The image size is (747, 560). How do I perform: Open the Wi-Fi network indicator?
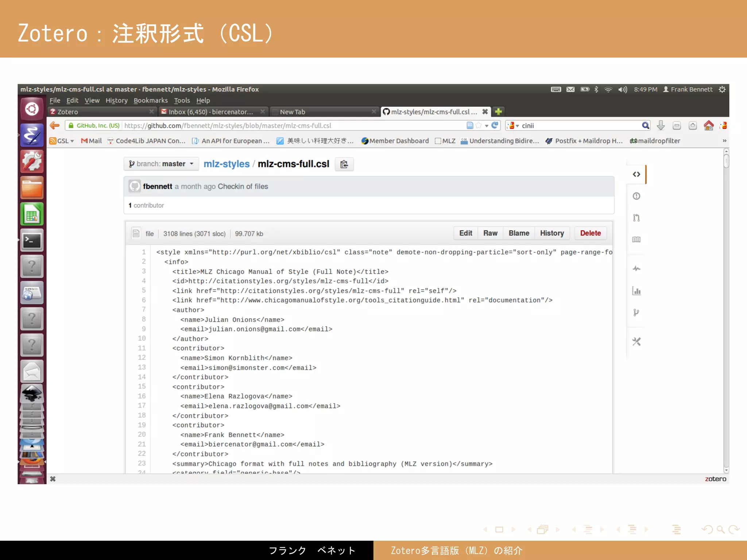[608, 89]
